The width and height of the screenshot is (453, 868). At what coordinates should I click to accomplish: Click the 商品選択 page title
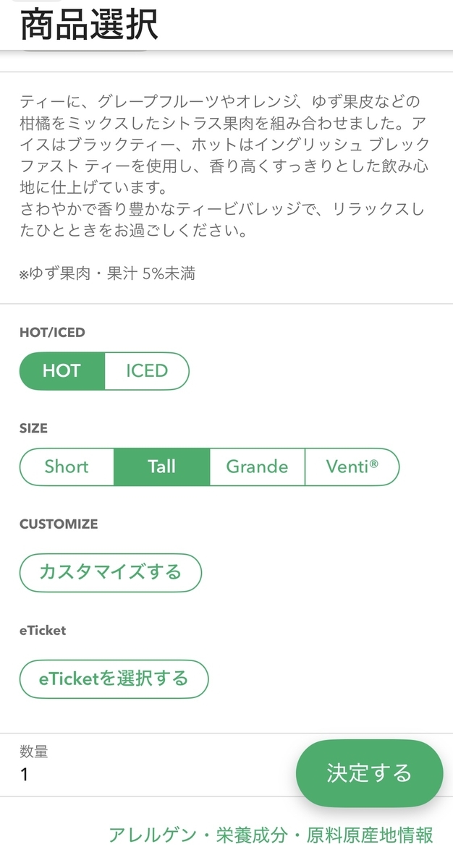pos(88,25)
